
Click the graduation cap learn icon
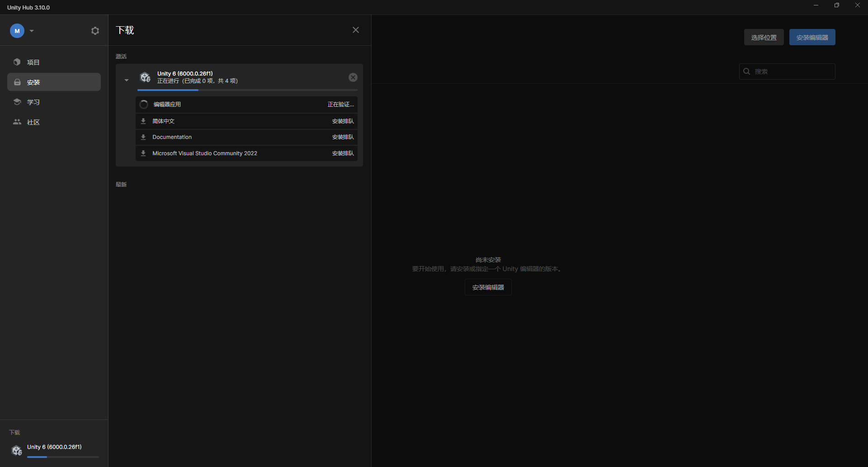17,102
